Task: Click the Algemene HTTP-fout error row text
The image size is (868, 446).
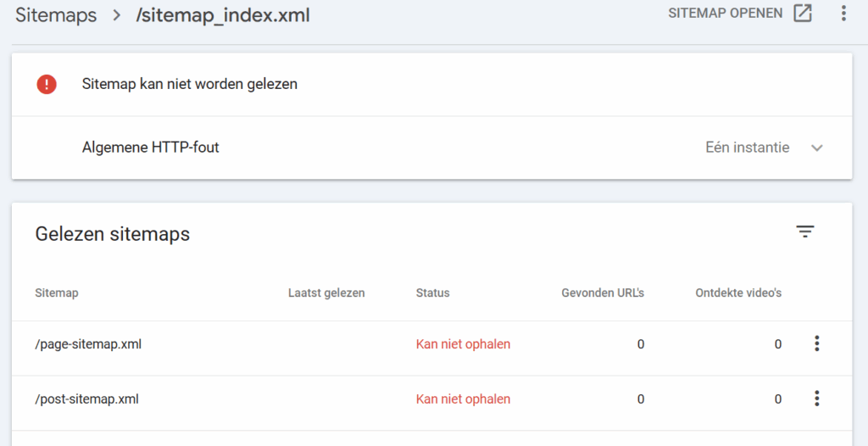Action: (150, 148)
